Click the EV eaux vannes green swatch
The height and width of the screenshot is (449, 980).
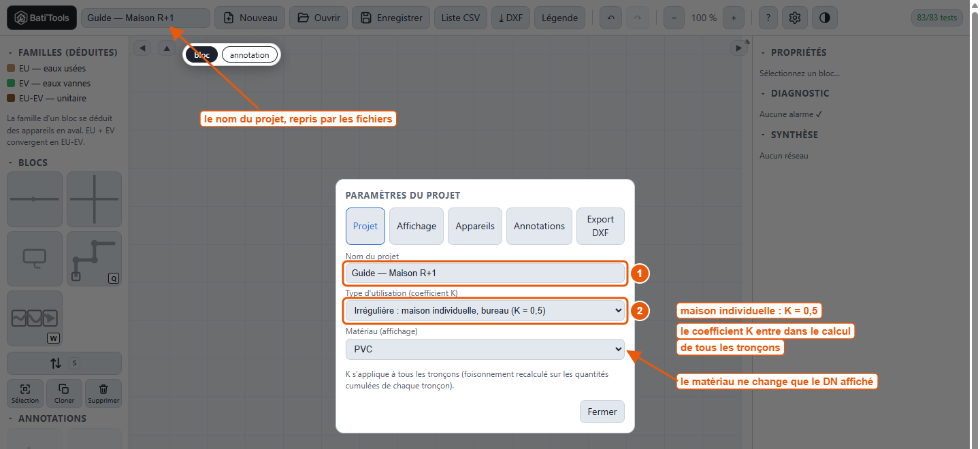[x=11, y=83]
